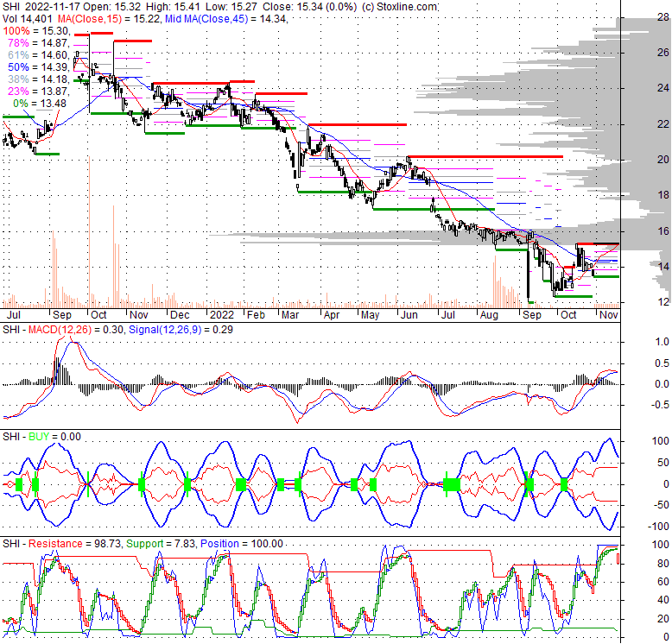This screenshot has height=644, width=672.
Task: Click the Resistance panel axis label '40'
Action: [663, 600]
